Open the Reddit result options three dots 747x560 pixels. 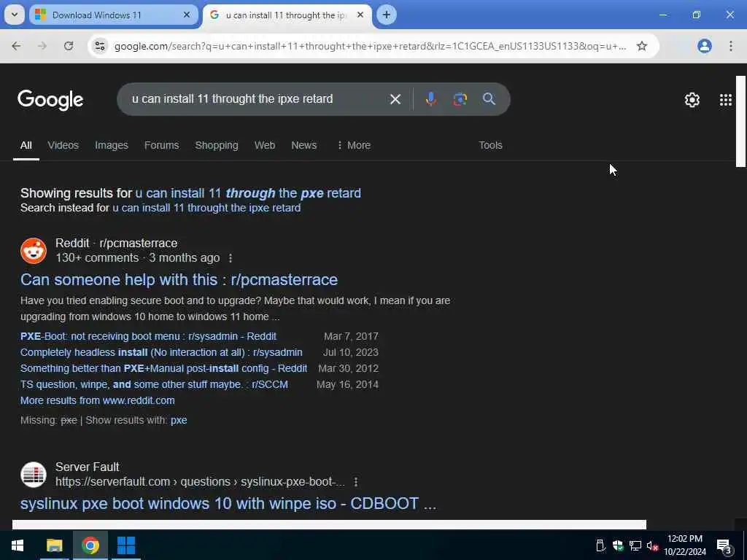231,258
